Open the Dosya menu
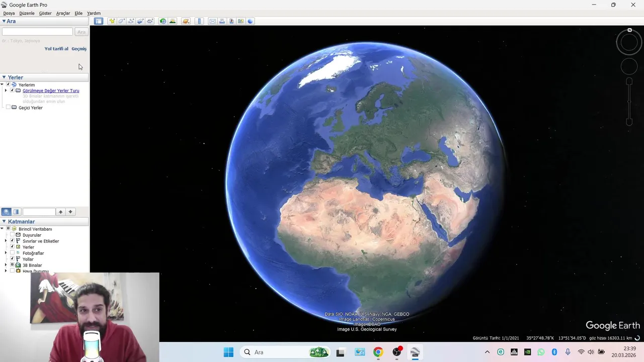This screenshot has height=362, width=644. 9,13
